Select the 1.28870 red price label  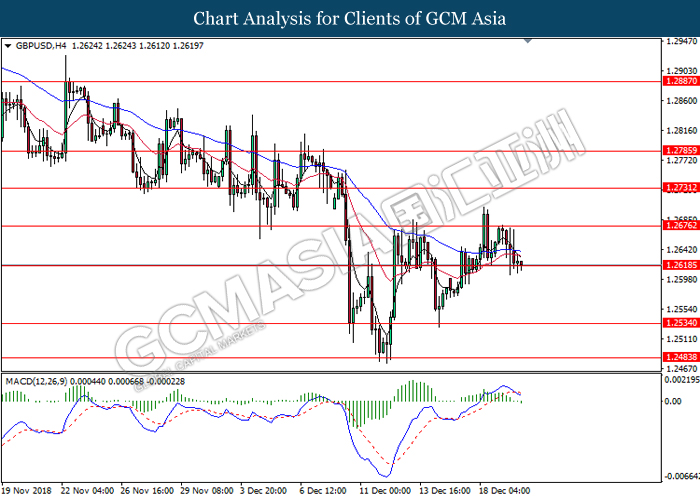[x=680, y=81]
